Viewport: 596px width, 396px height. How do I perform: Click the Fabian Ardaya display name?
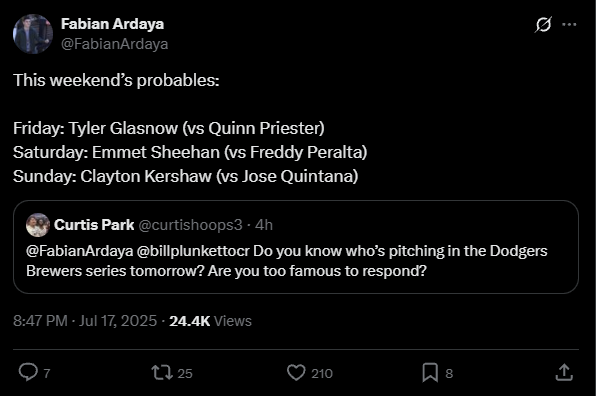pos(113,24)
